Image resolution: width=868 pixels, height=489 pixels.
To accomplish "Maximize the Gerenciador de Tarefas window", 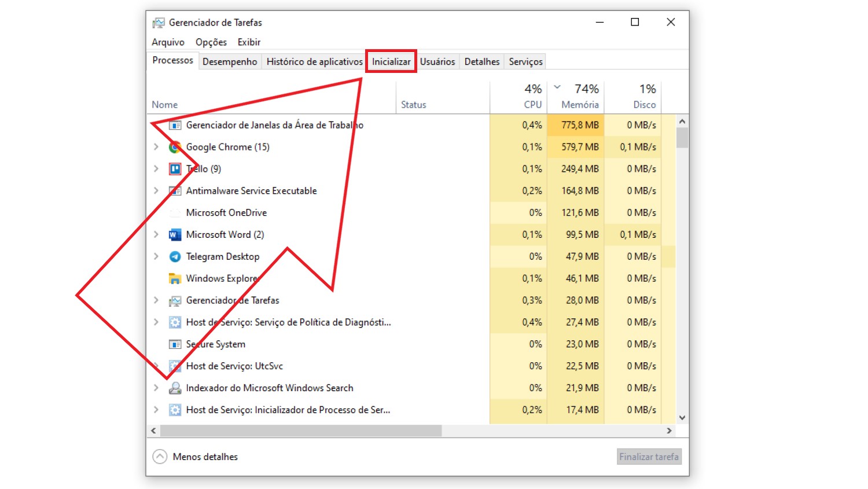I will (x=635, y=22).
